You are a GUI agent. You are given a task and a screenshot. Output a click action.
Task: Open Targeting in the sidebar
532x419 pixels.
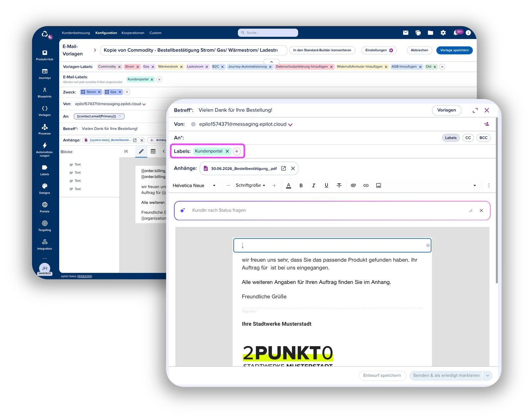pyautogui.click(x=45, y=226)
